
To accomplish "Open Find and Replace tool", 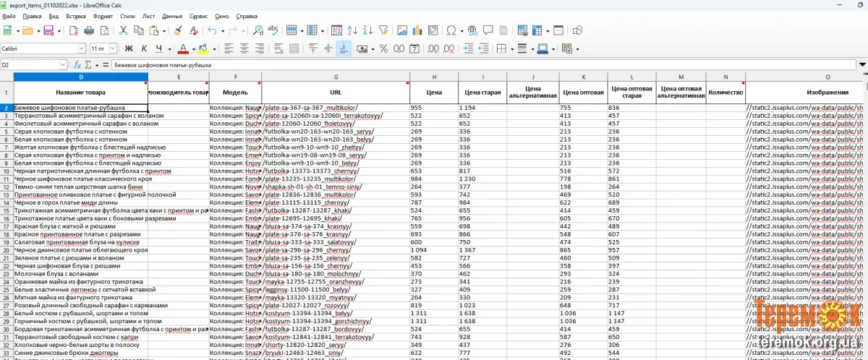I will [x=258, y=30].
